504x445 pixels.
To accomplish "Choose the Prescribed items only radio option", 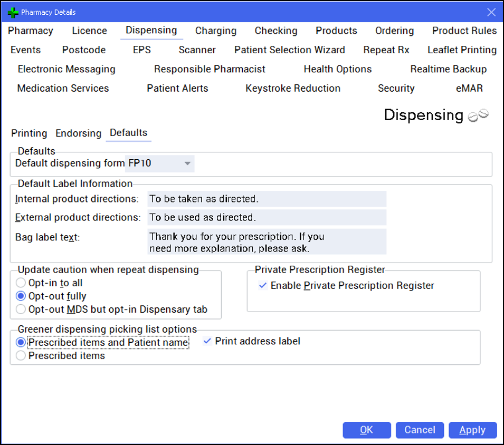I will pos(21,356).
